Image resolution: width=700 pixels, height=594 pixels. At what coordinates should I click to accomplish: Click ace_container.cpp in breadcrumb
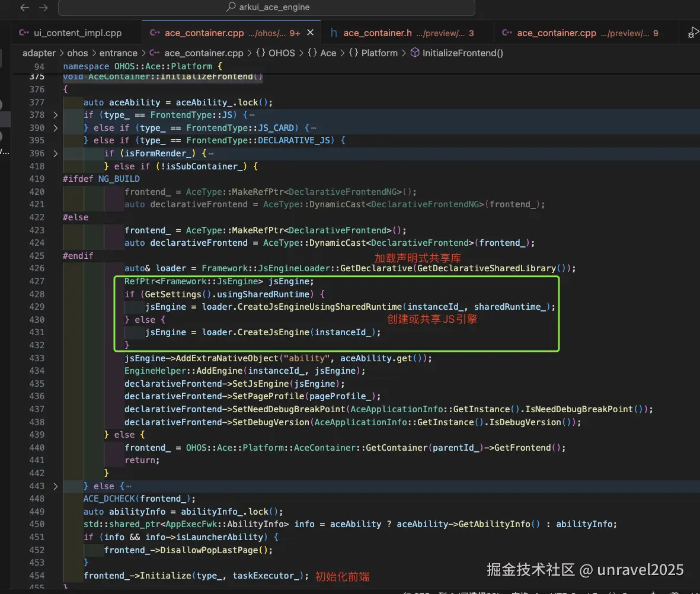[203, 53]
